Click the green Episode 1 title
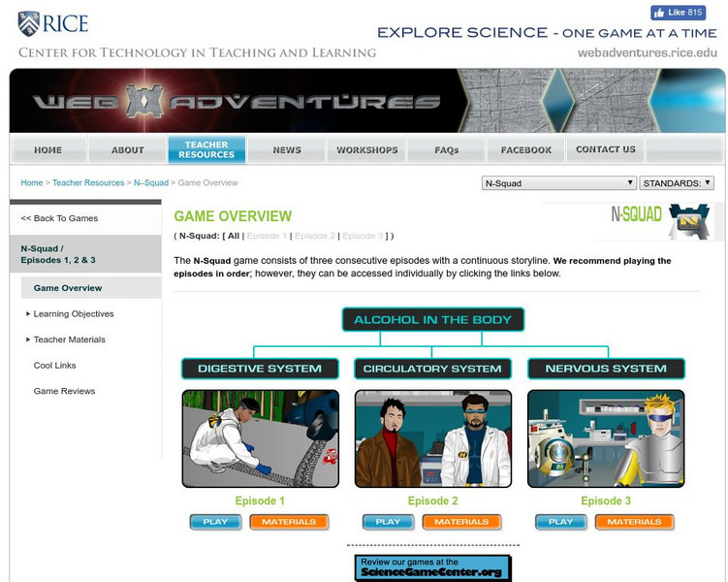This screenshot has height=582, width=728. coord(260,501)
